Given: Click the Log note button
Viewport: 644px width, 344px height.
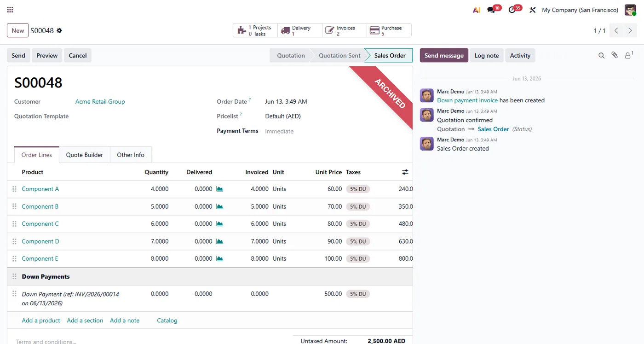Looking at the screenshot, I should (x=487, y=56).
